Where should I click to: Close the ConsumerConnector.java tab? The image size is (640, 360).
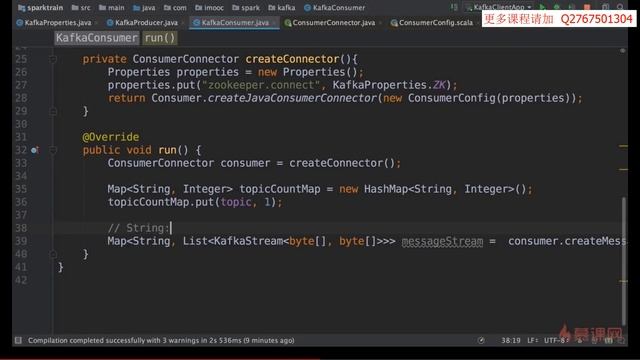[381, 23]
